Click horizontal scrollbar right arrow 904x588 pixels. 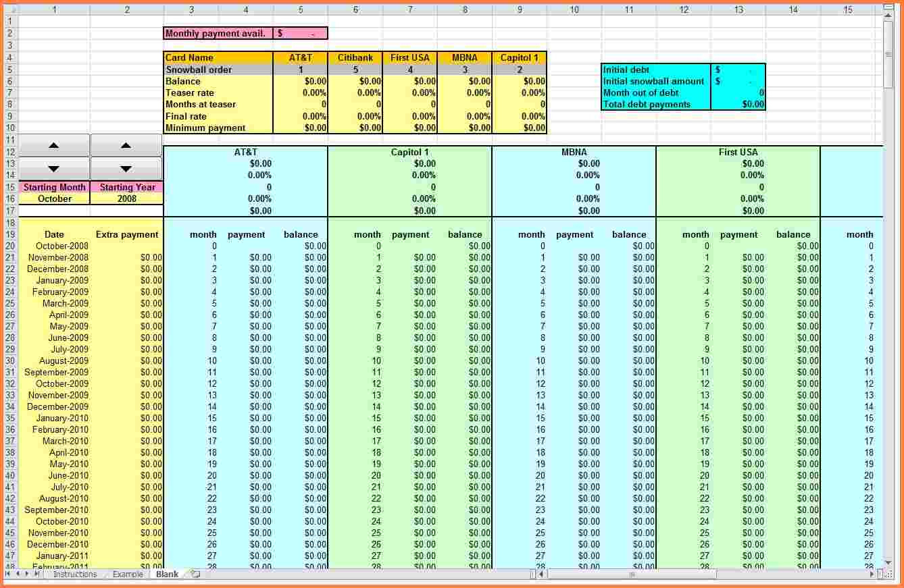coord(872,574)
